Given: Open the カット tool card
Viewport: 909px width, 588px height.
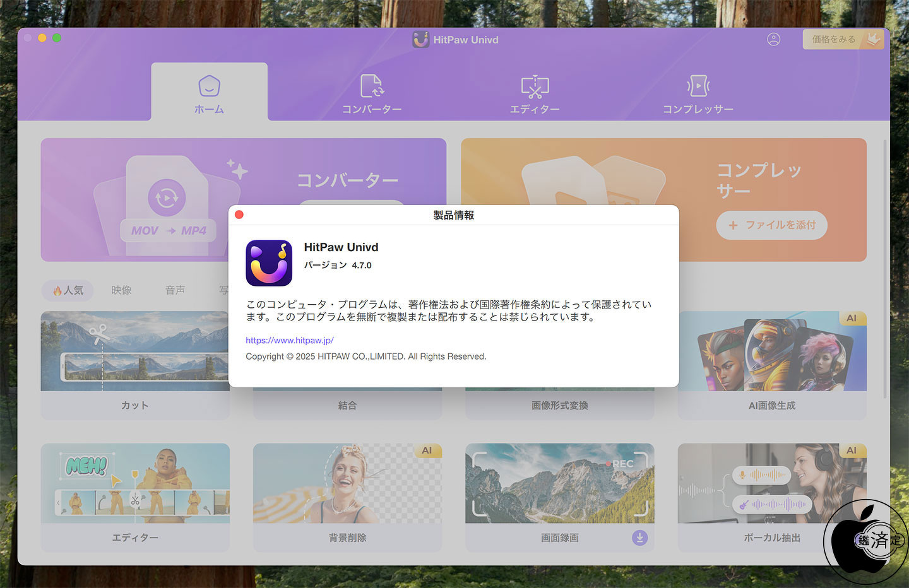Looking at the screenshot, I should [135, 365].
